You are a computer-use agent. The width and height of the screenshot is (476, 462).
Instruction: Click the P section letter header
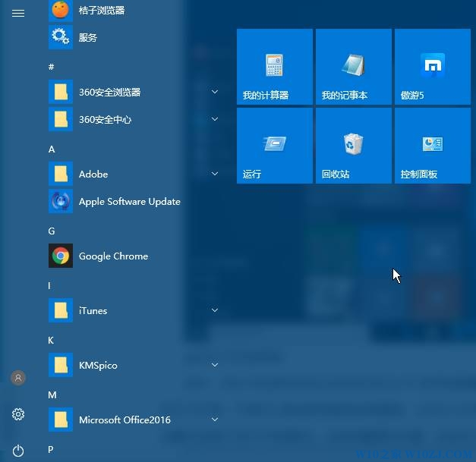tap(51, 449)
